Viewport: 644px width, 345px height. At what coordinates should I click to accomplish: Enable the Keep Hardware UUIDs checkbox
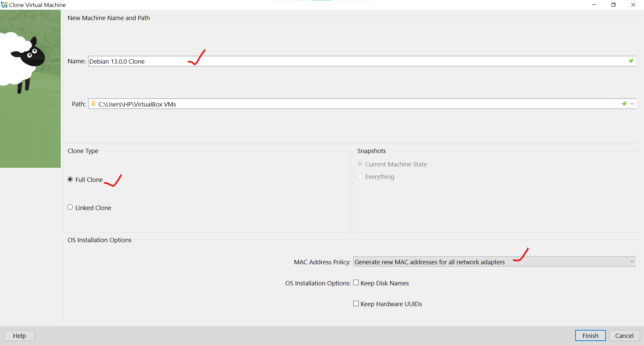tap(356, 303)
